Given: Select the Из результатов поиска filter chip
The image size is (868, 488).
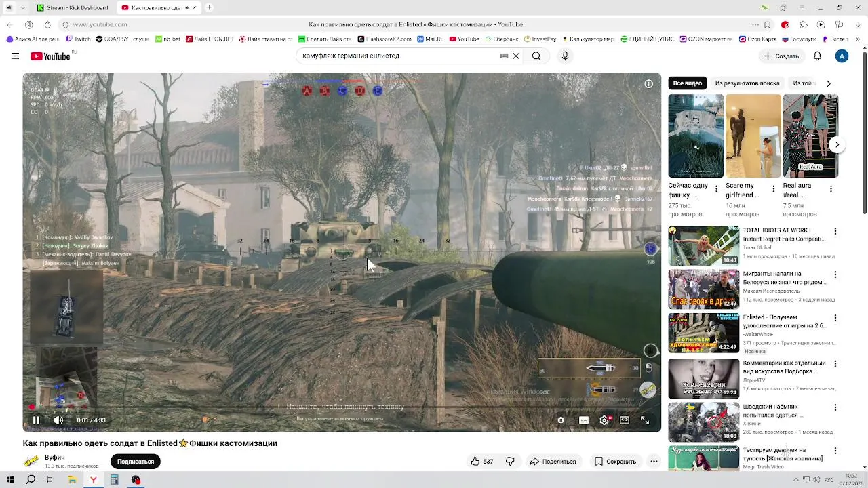Looking at the screenshot, I should 747,83.
